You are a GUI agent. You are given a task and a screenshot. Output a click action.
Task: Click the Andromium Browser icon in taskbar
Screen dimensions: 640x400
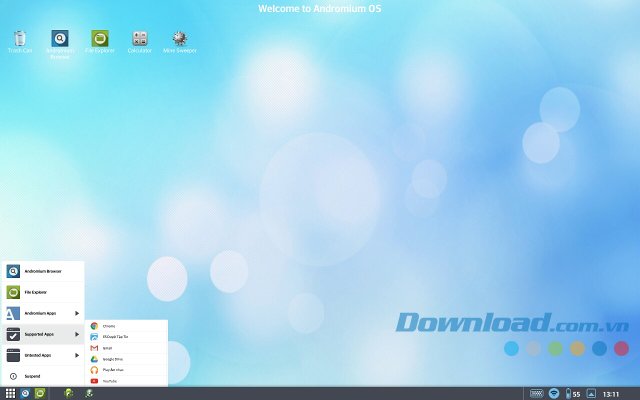pos(25,393)
